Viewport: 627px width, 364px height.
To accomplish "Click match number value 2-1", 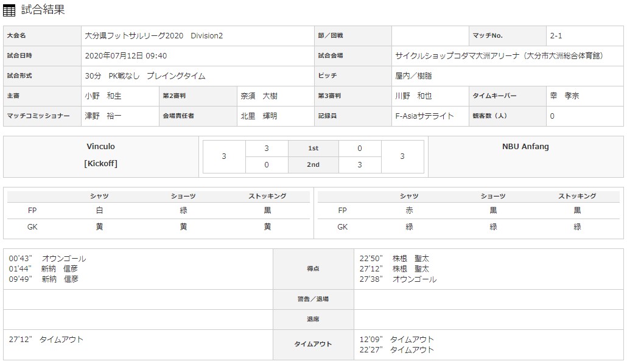I will (x=558, y=36).
